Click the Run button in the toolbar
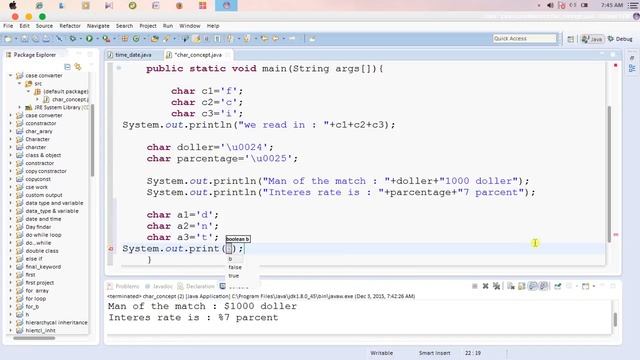 (x=89, y=38)
